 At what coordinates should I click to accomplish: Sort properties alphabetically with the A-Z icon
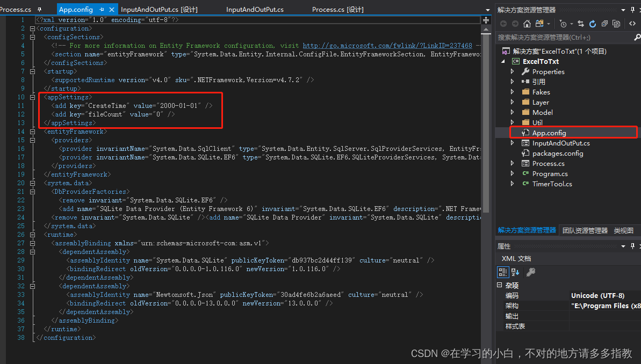tap(514, 272)
